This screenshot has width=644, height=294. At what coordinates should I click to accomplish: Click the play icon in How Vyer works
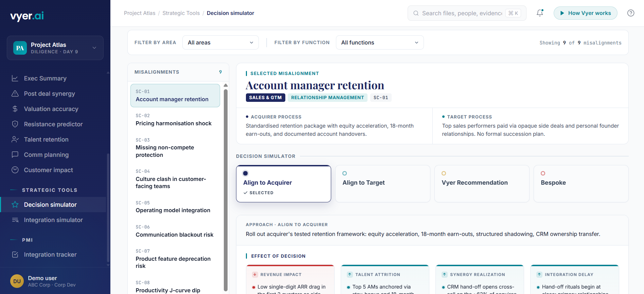pos(562,13)
